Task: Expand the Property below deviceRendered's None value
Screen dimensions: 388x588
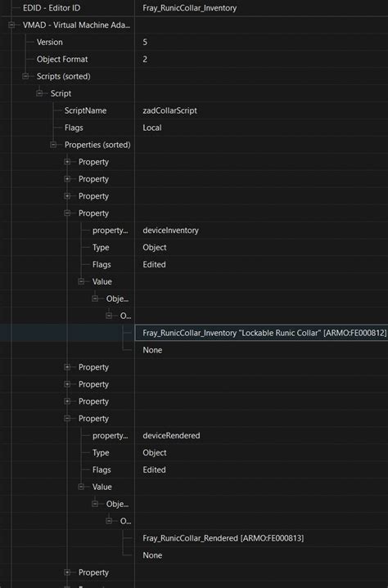Action: 67,572
